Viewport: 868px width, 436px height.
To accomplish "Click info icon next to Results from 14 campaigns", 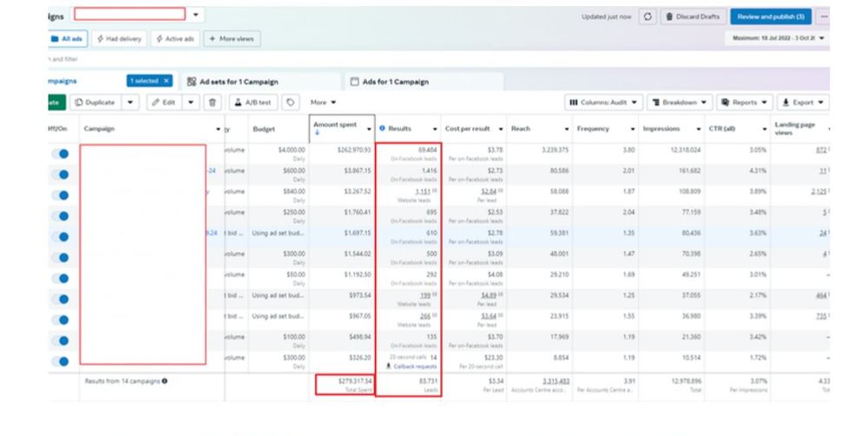I will (x=164, y=381).
